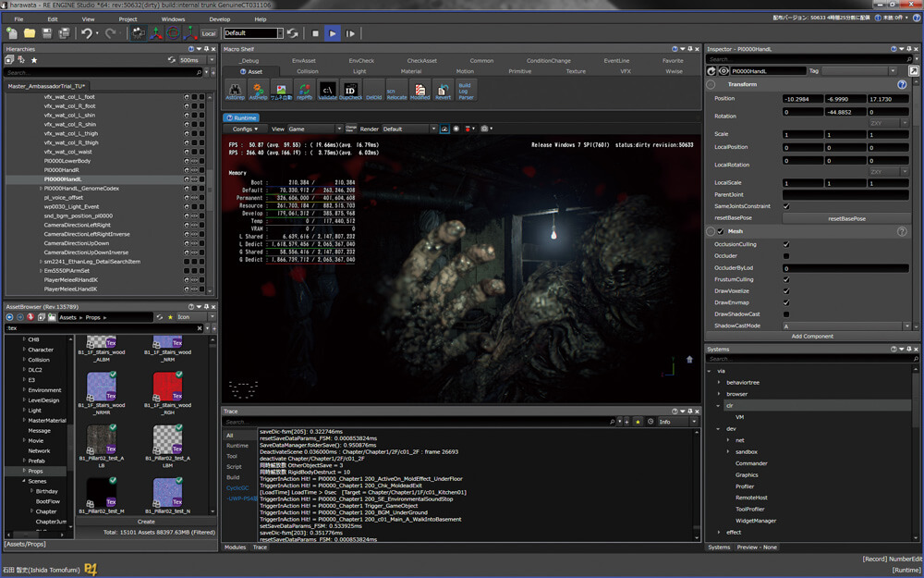The height and width of the screenshot is (578, 924).
Task: Disable the OcclusionCulling checkbox
Action: click(786, 244)
